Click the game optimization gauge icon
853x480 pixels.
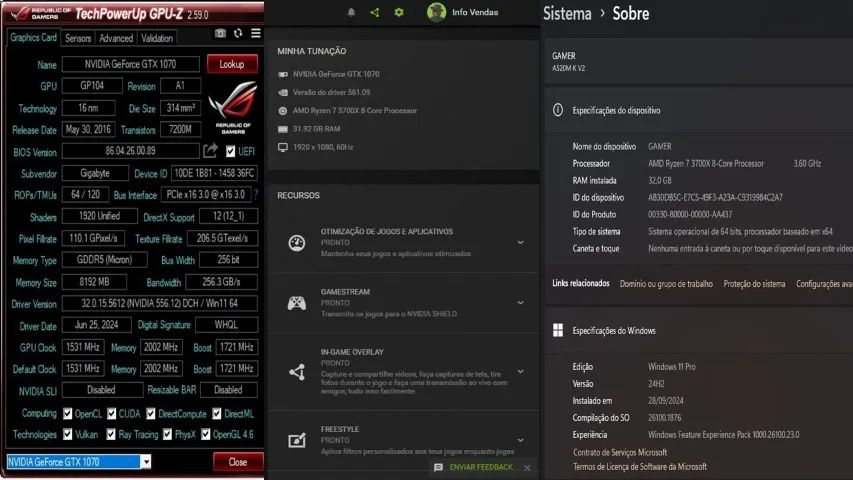pyautogui.click(x=296, y=243)
